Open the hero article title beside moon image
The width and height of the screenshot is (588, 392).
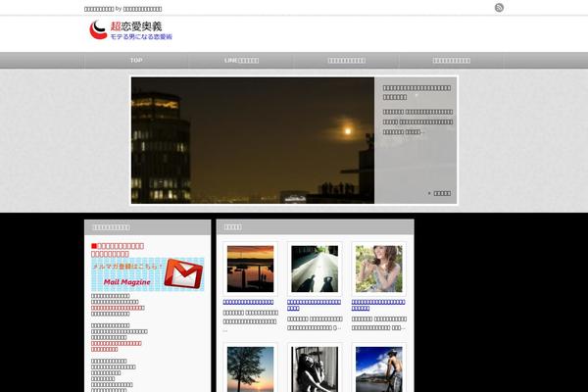416,92
